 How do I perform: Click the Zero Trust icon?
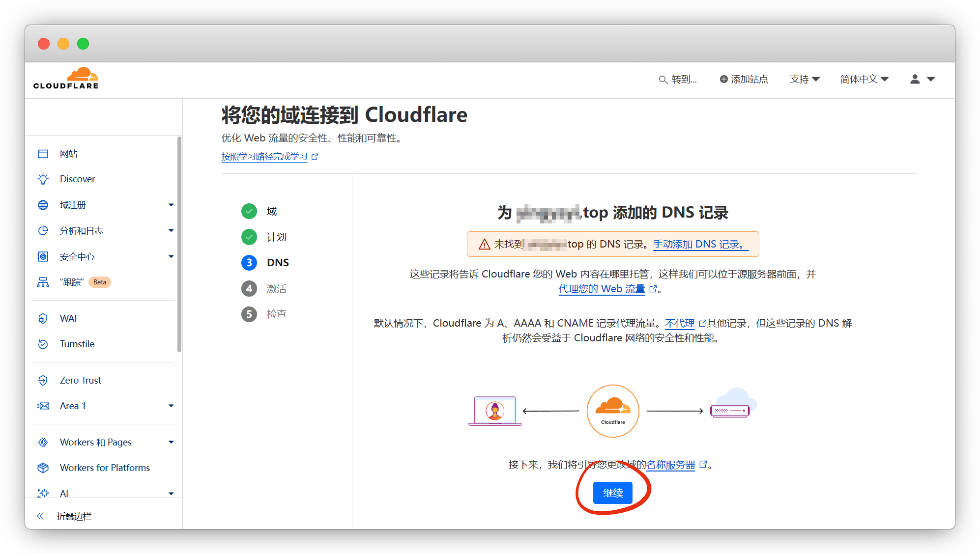tap(43, 380)
